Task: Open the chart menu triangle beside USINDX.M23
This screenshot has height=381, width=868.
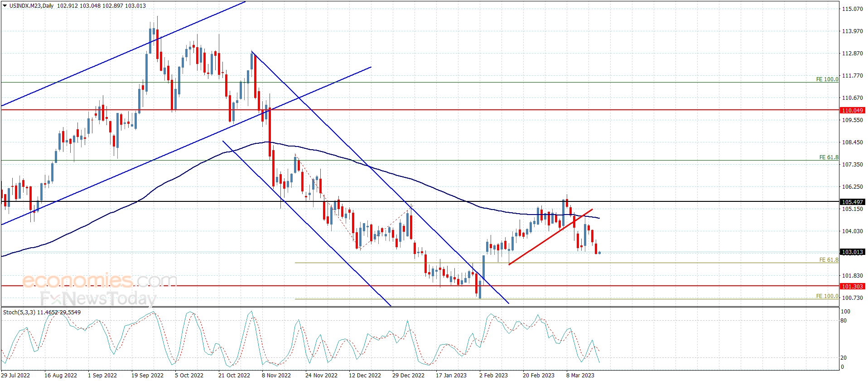Action: click(x=5, y=6)
